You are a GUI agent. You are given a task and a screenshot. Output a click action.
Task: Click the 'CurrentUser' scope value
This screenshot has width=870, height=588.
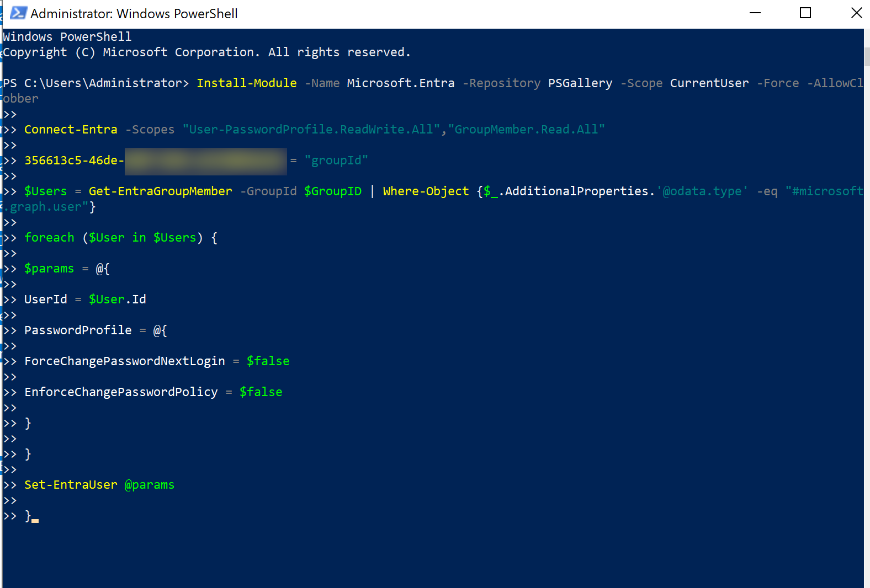click(x=709, y=83)
